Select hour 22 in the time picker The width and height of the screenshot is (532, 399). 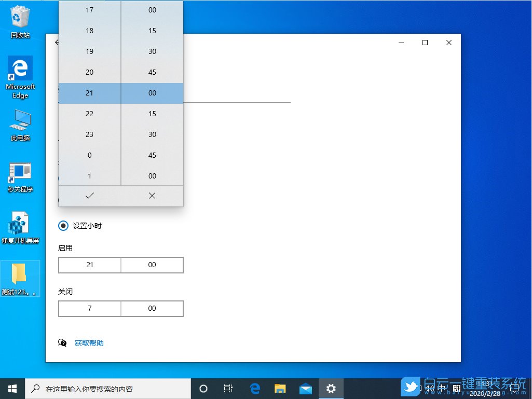(89, 114)
